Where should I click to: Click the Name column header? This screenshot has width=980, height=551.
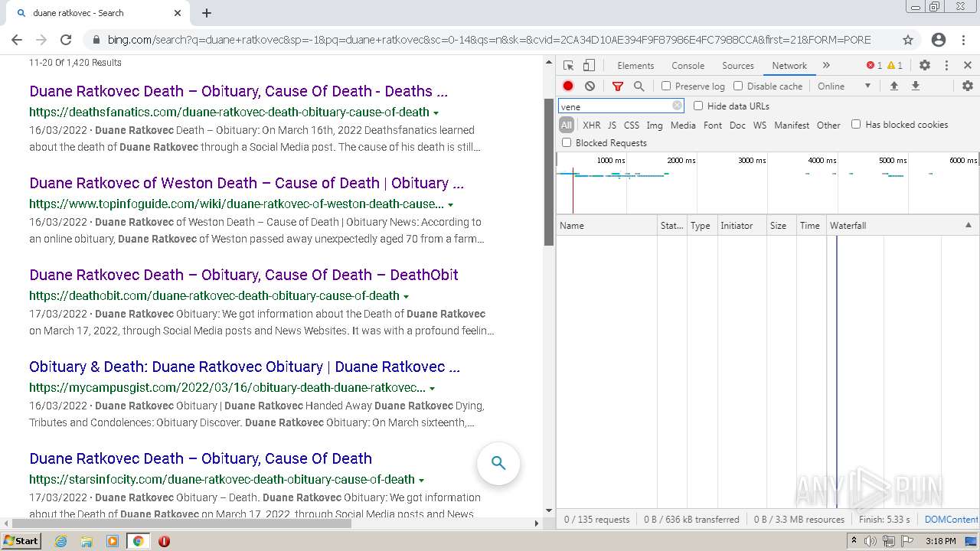pos(606,225)
